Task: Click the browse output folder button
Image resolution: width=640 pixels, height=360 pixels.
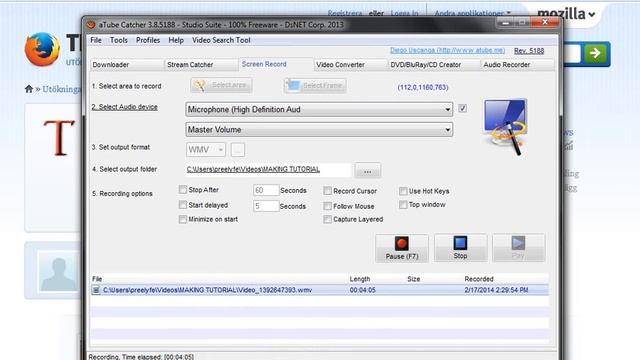Action: pyautogui.click(x=368, y=171)
